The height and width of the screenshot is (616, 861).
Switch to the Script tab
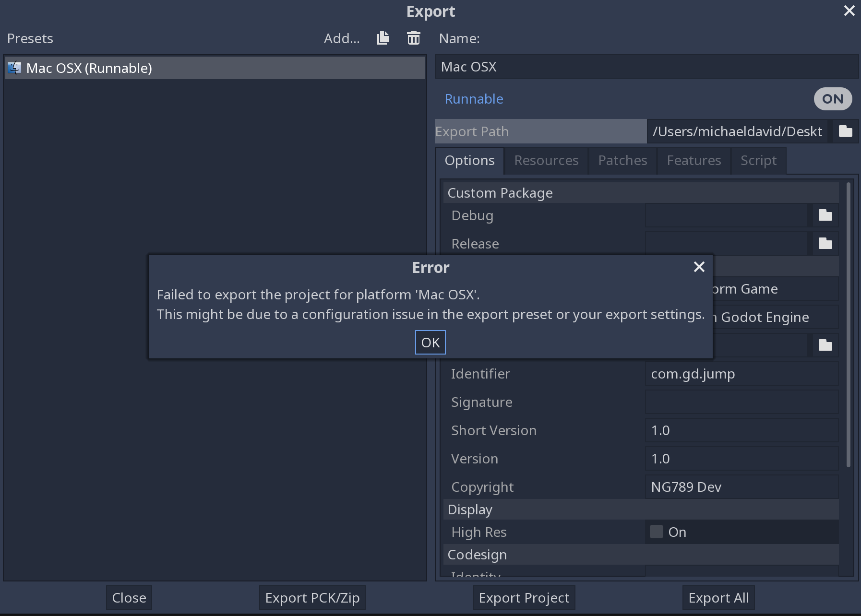coord(758,160)
